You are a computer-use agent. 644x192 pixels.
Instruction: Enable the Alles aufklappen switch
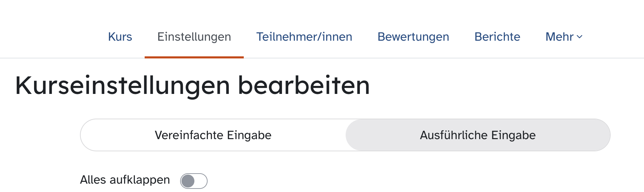click(194, 181)
